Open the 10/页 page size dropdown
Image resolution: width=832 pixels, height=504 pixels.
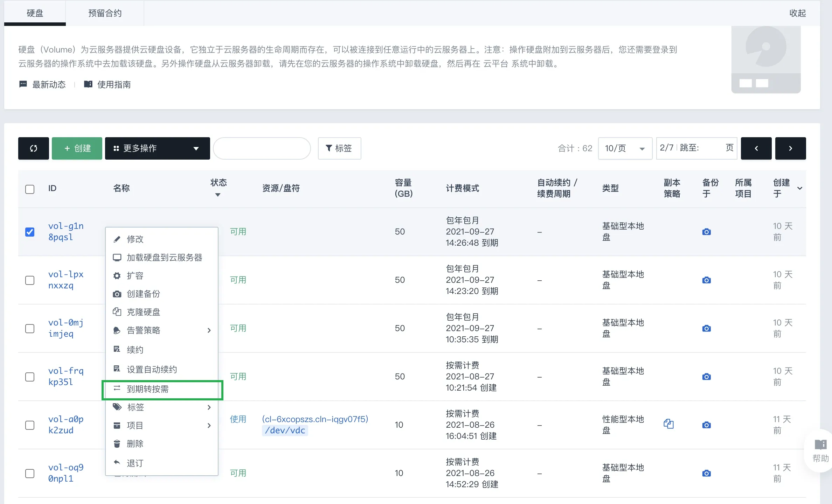tap(625, 148)
